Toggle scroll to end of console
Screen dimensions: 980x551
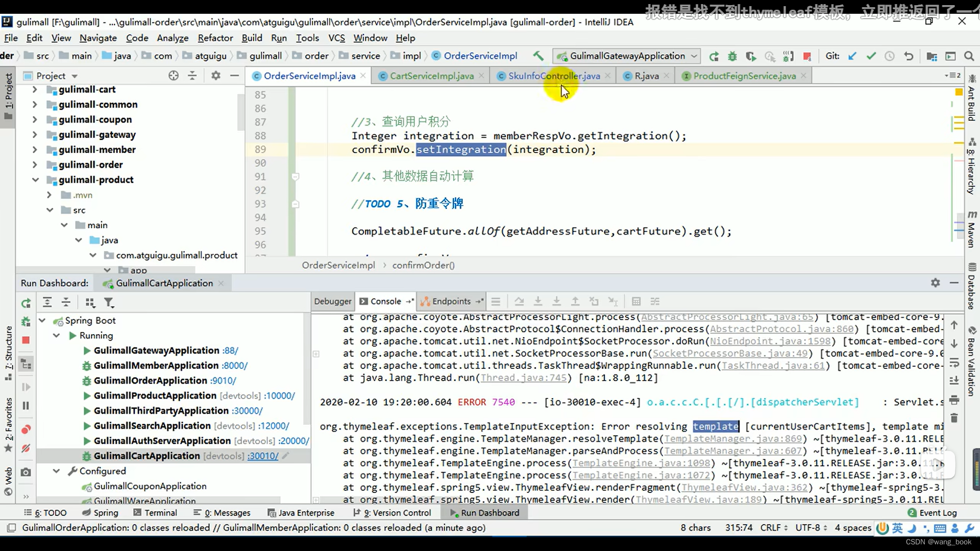click(x=954, y=381)
